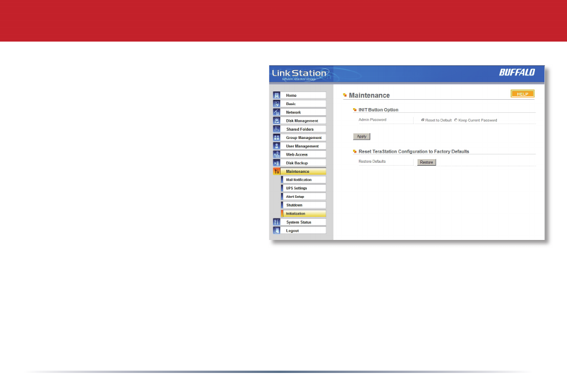Click the 'Admin Password' label
This screenshot has height=392, width=567.
pos(373,119)
